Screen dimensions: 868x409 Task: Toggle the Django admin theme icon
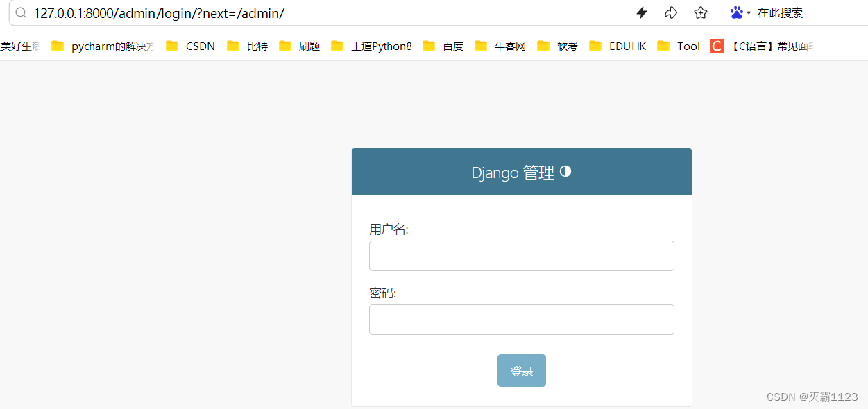[x=565, y=171]
